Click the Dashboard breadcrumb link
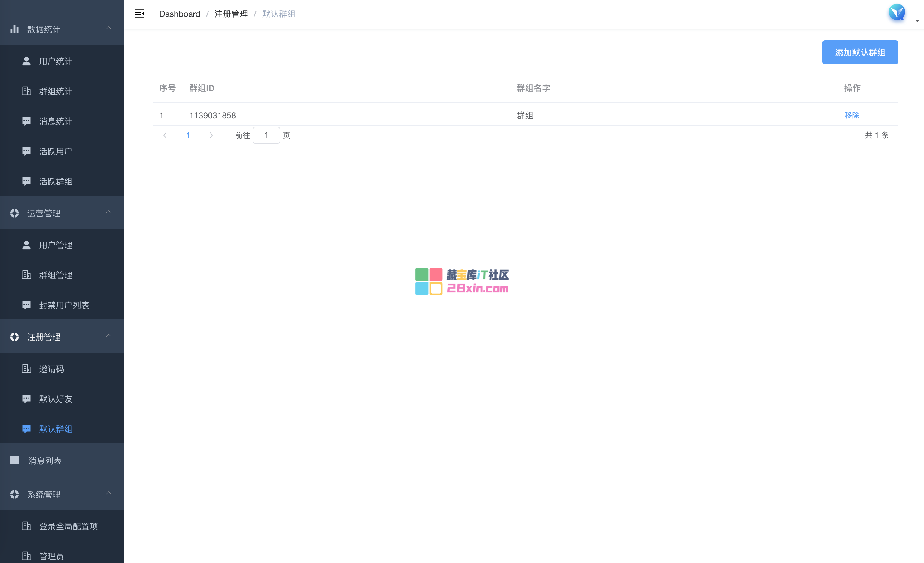 click(x=180, y=14)
